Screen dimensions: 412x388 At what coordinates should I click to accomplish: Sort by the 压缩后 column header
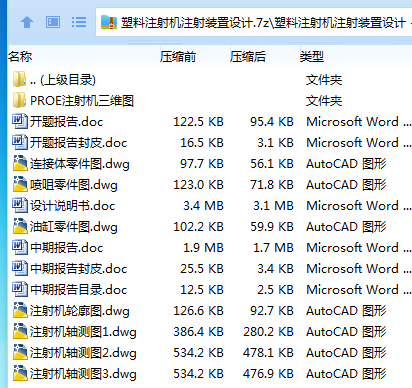pos(248,57)
